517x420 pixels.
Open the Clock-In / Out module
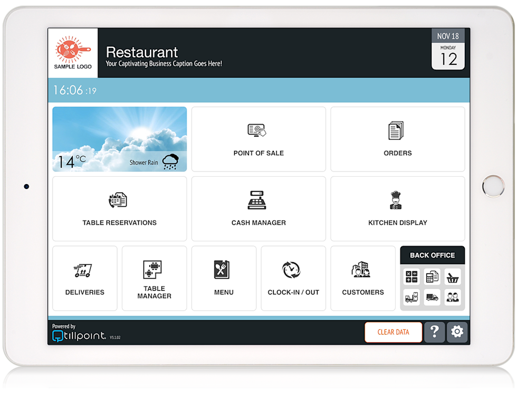[293, 278]
